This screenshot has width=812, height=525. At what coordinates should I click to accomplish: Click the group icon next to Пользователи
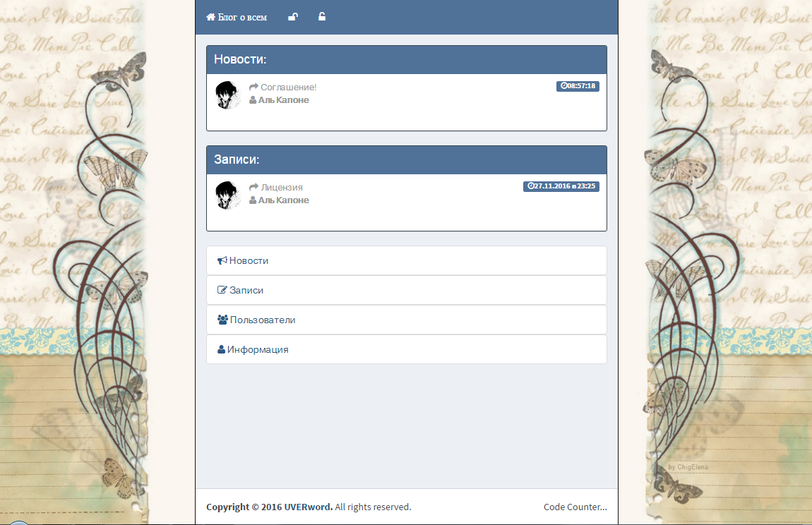(x=222, y=320)
